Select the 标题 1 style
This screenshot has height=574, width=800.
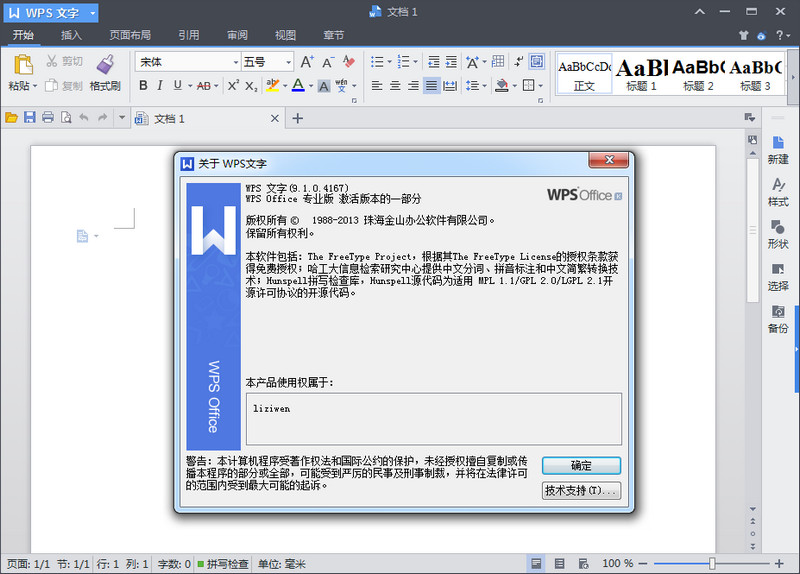pyautogui.click(x=641, y=74)
